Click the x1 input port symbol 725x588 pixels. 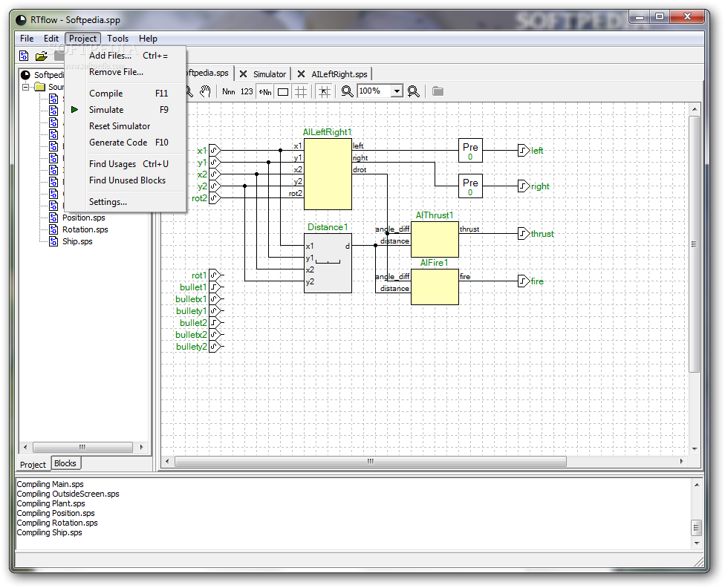coord(215,150)
